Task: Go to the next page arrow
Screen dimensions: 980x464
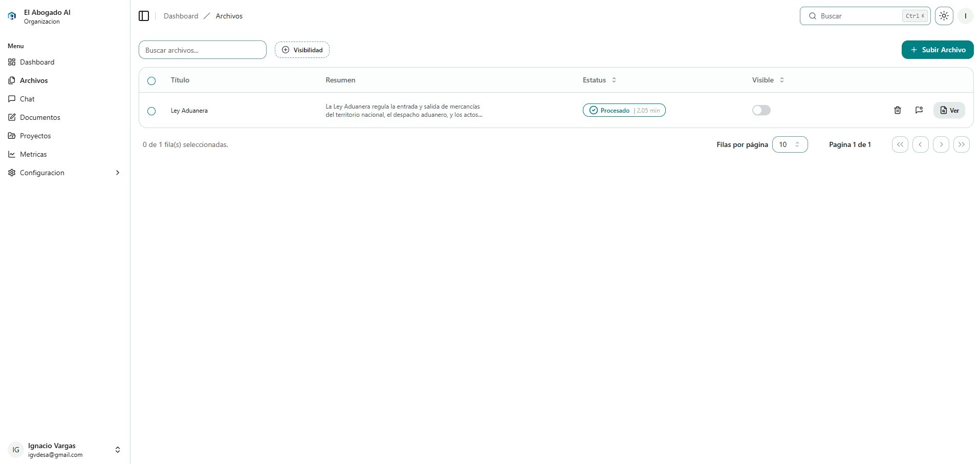Action: click(941, 144)
